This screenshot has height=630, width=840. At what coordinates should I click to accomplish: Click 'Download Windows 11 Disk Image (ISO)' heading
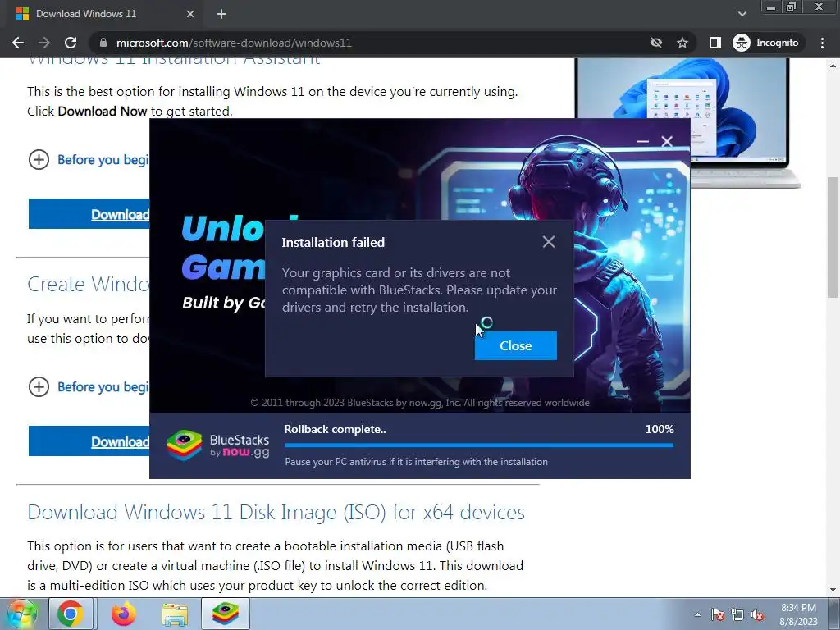click(x=276, y=512)
